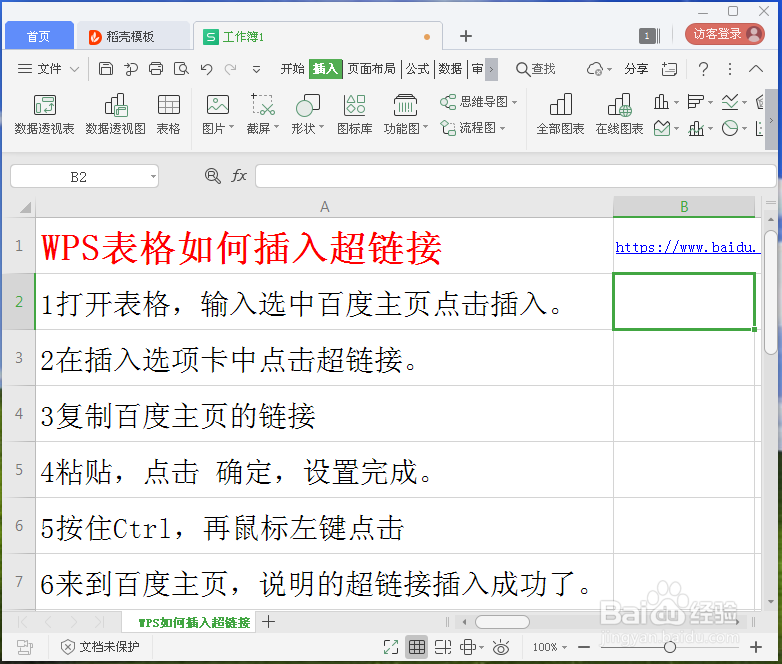Image resolution: width=782 pixels, height=664 pixels.
Task: Open the 全部图表 all charts dialog
Action: click(x=560, y=114)
